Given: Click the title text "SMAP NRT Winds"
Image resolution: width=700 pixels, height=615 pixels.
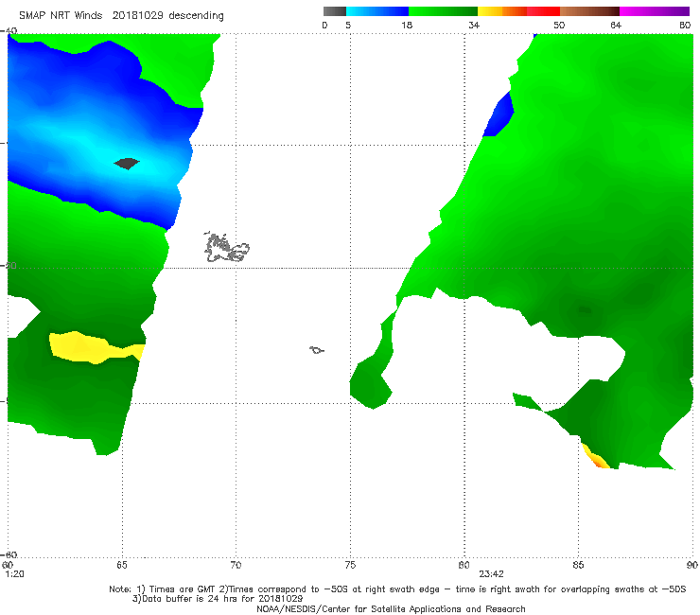Looking at the screenshot, I should click(61, 16).
